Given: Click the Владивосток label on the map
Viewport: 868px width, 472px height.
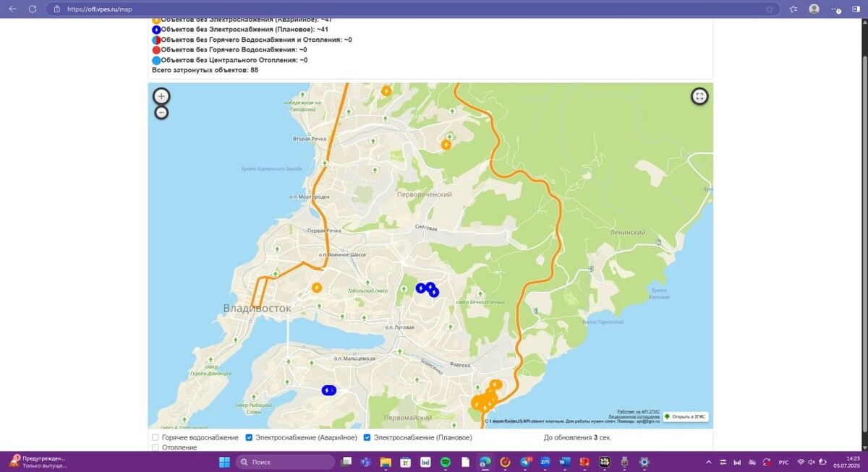Looking at the screenshot, I should tap(258, 309).
